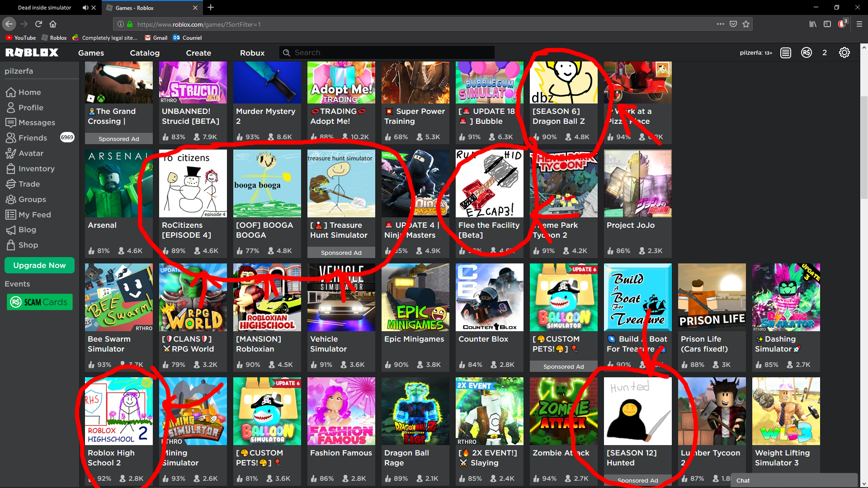
Task: Open the notifications feed icon in header
Action: (786, 53)
